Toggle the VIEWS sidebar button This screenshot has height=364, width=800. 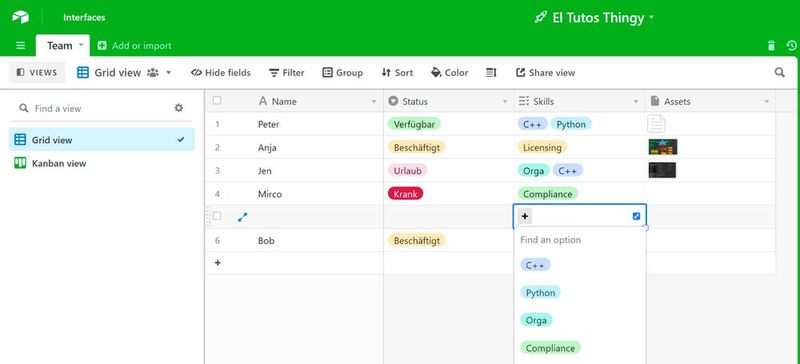click(37, 72)
